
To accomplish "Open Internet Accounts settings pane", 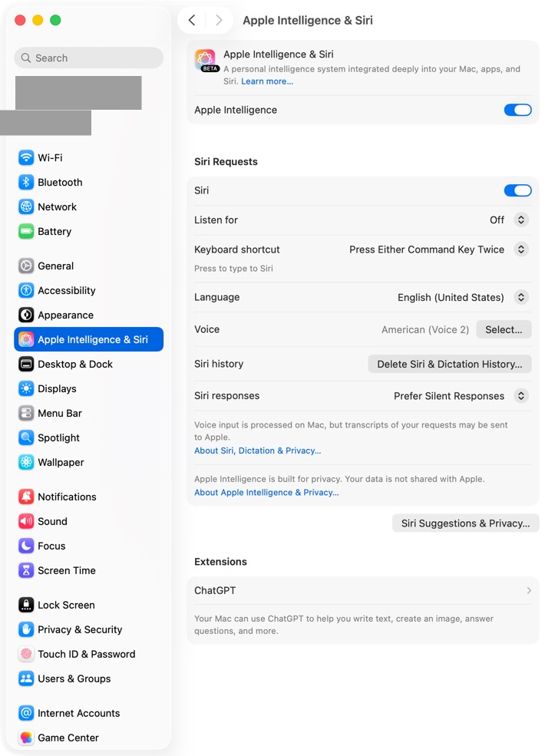I will [x=89, y=713].
